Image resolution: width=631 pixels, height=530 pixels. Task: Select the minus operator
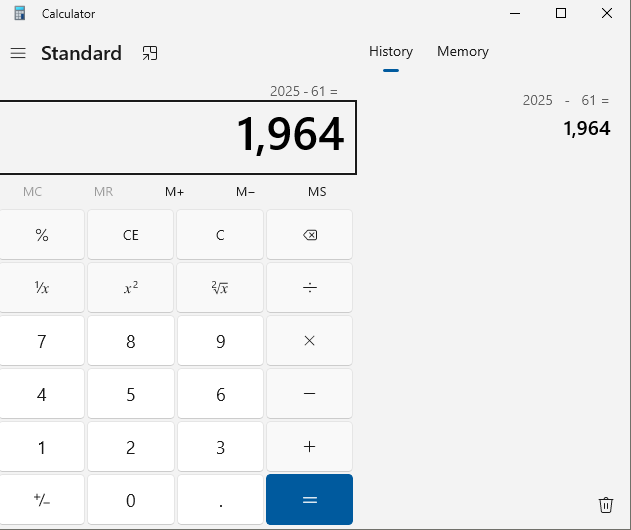[309, 394]
